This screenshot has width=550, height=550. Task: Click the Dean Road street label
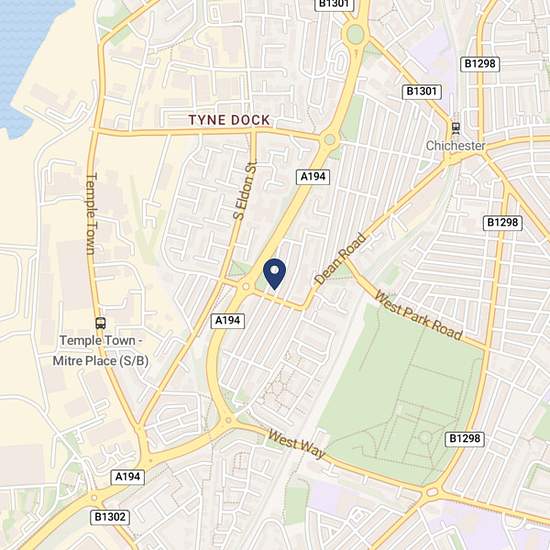click(x=340, y=259)
